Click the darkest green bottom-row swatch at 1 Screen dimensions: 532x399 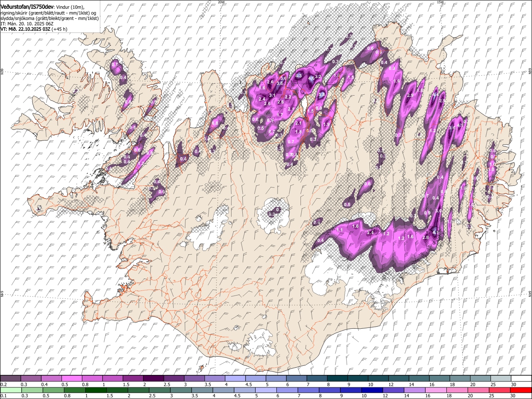pos(96,390)
